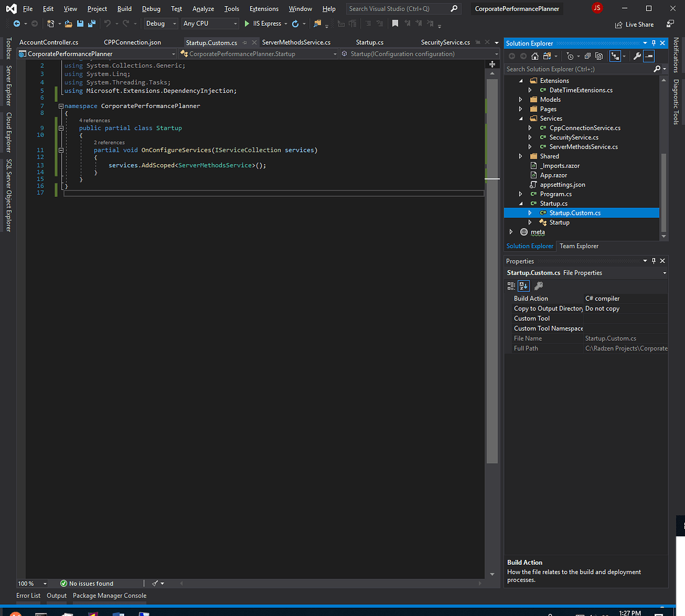Viewport: 685px width, 616px height.
Task: Switch to Team Explorer tab
Action: (x=579, y=246)
